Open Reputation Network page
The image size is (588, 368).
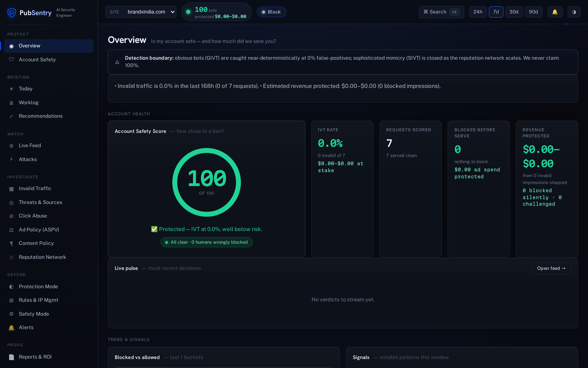coord(49,257)
